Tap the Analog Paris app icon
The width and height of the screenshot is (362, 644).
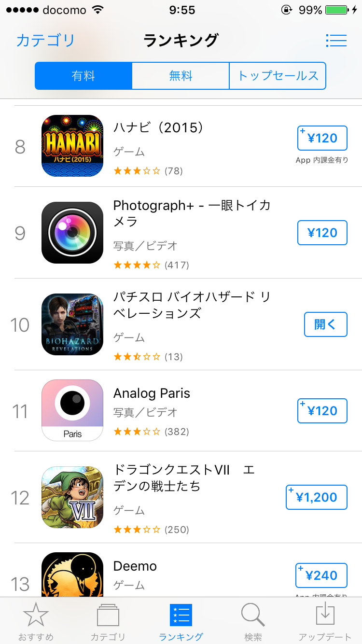click(72, 410)
